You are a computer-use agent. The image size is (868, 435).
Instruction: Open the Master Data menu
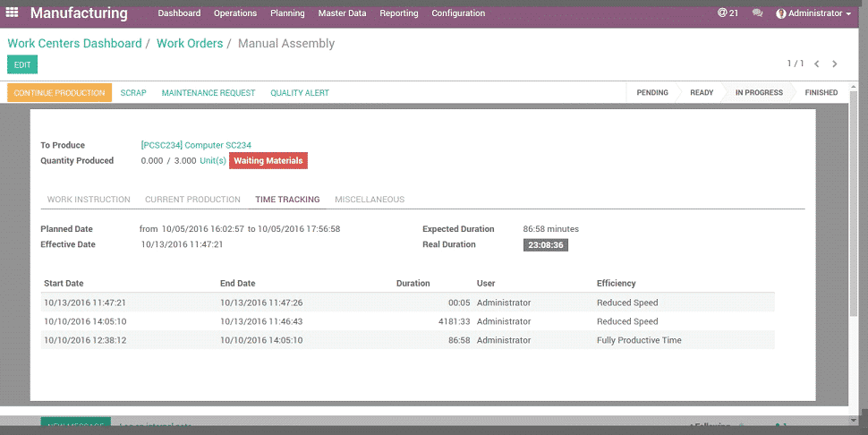342,13
